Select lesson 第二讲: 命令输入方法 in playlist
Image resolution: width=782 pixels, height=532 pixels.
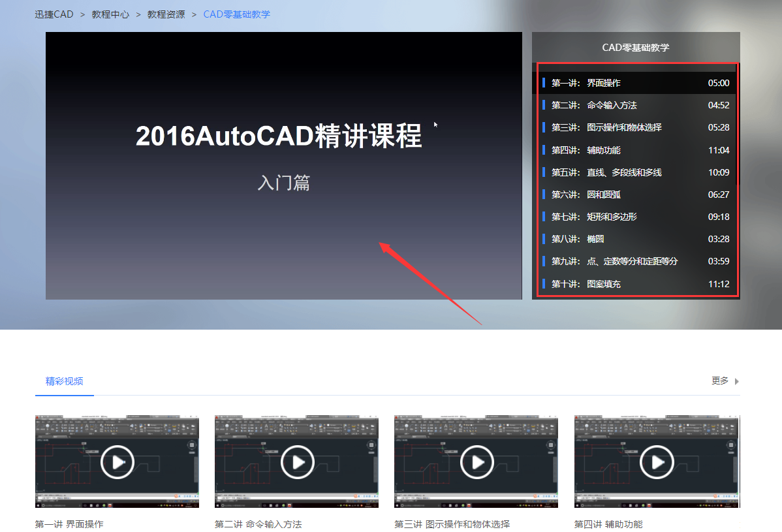pyautogui.click(x=636, y=105)
